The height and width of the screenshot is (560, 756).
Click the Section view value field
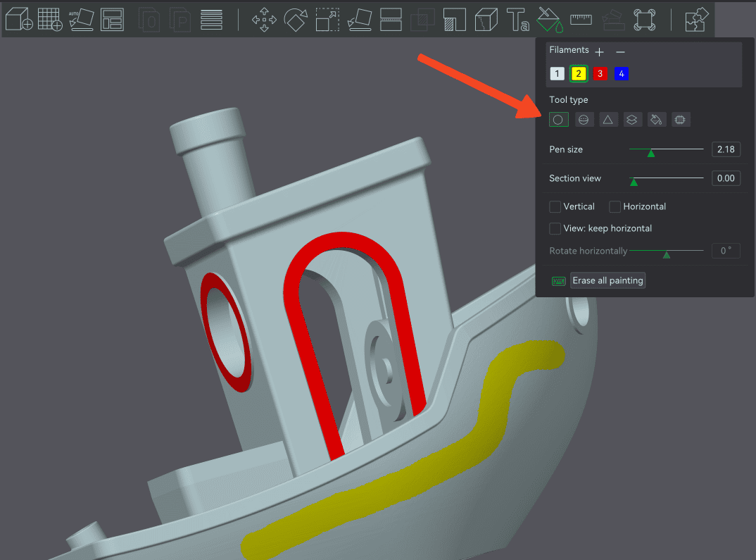[726, 178]
